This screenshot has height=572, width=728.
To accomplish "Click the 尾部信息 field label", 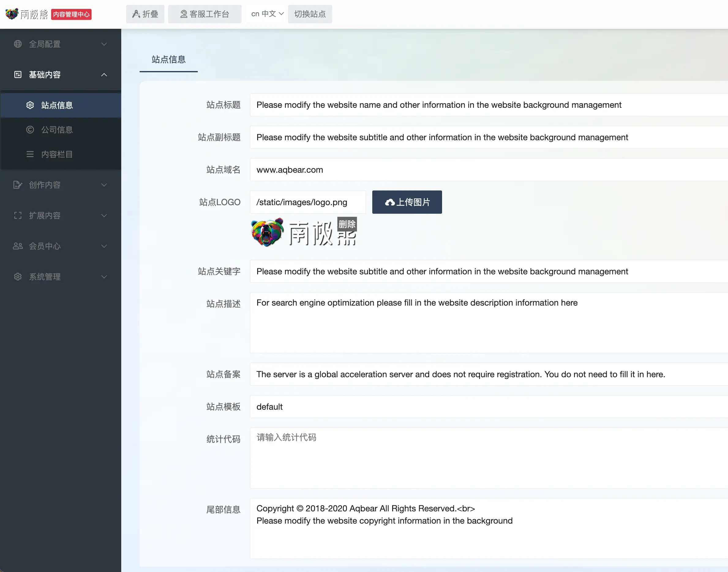I will [223, 510].
